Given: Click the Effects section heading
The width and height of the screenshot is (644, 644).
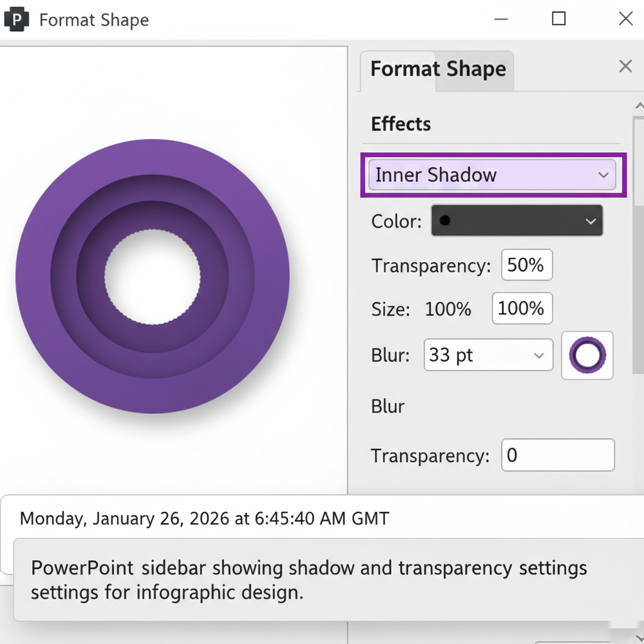Looking at the screenshot, I should 401,124.
